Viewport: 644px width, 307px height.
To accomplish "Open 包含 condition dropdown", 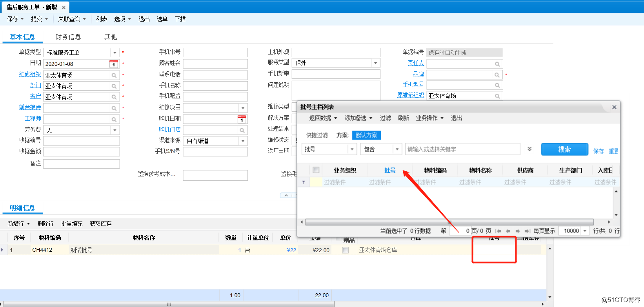I will click(x=397, y=149).
